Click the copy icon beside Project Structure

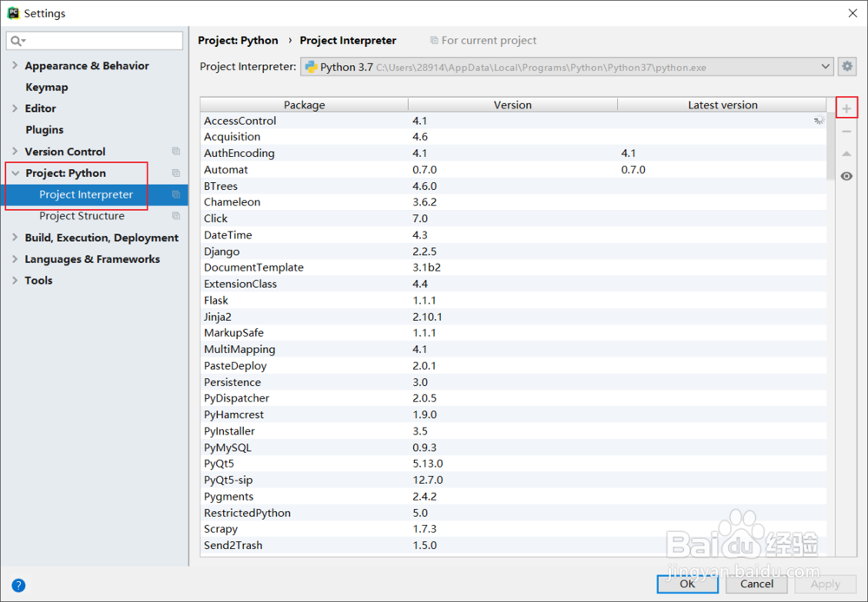click(176, 216)
